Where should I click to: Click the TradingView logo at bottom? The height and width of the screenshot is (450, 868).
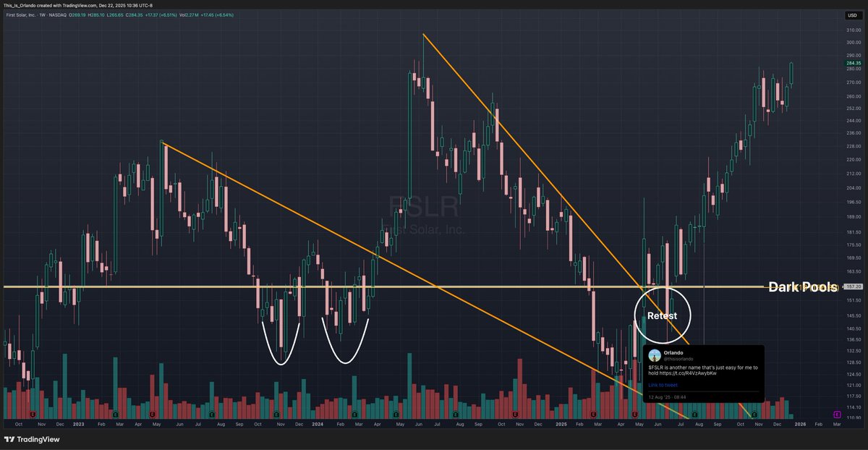(32, 439)
